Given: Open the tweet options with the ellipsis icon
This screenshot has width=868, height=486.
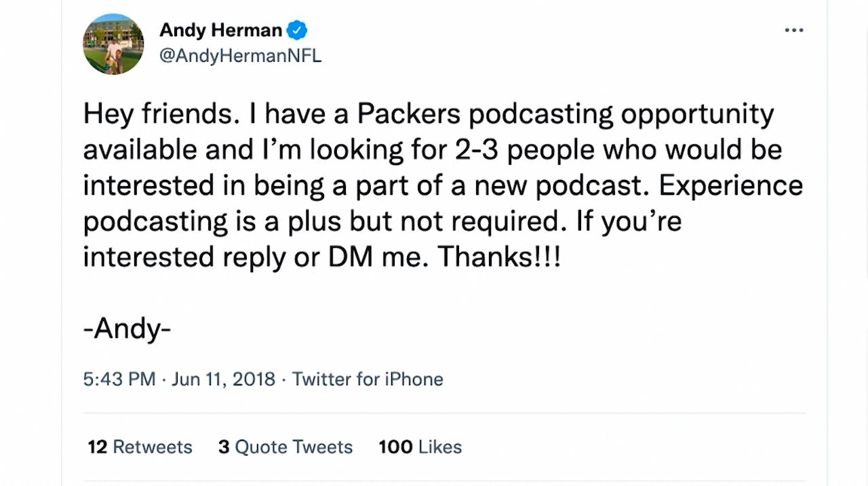Looking at the screenshot, I should pyautogui.click(x=793, y=30).
